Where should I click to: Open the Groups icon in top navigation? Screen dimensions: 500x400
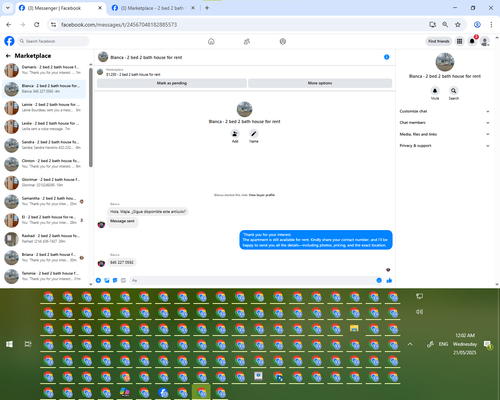click(x=283, y=41)
